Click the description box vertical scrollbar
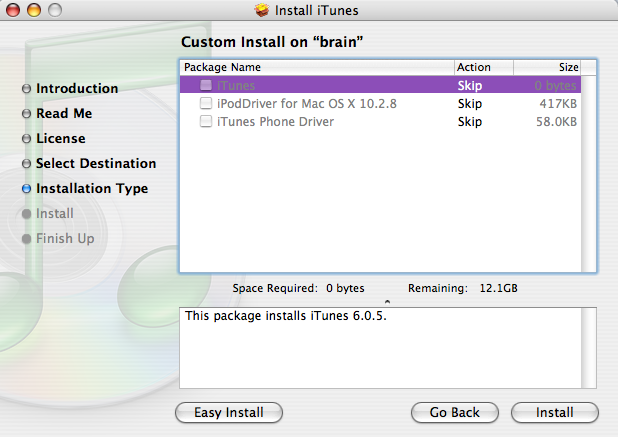The image size is (618, 437). click(589, 348)
